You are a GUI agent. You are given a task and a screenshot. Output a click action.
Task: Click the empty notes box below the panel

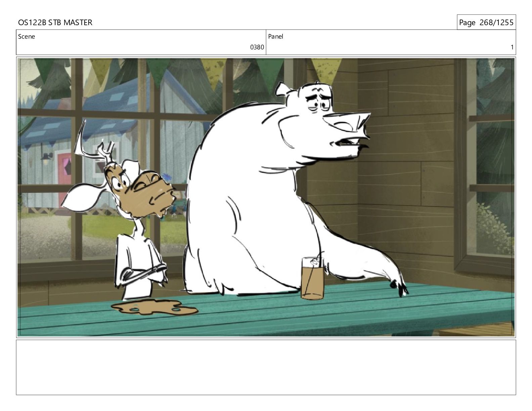(266, 367)
